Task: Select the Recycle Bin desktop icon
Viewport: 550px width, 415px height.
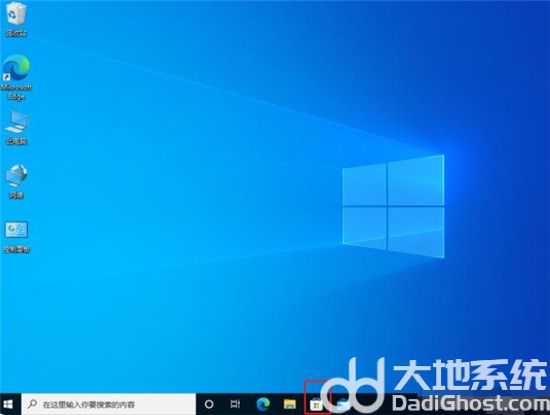Action: [x=16, y=14]
